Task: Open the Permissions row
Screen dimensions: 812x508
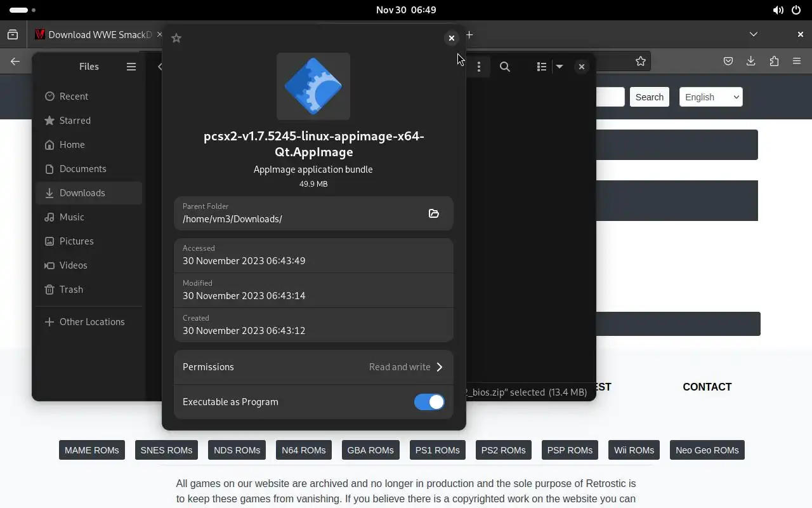Action: [313, 367]
